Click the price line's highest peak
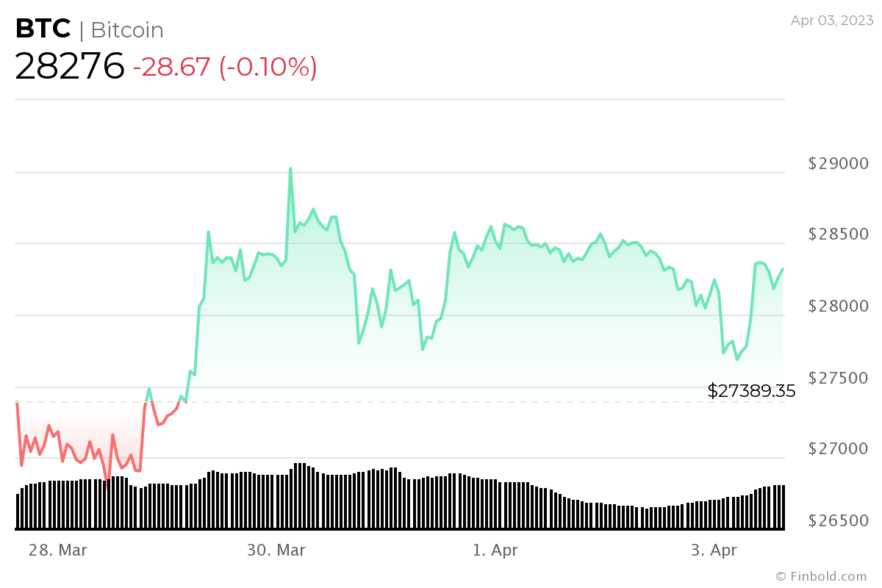The height and width of the screenshot is (588, 882). (x=290, y=169)
